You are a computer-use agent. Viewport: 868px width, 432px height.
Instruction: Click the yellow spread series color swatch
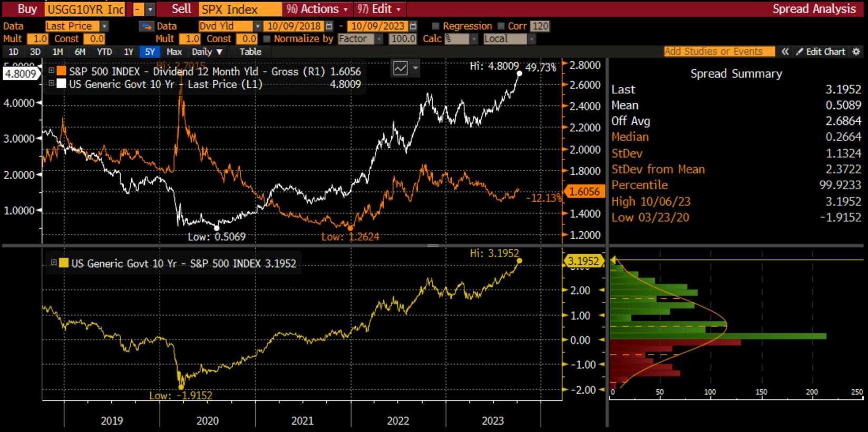coord(64,263)
